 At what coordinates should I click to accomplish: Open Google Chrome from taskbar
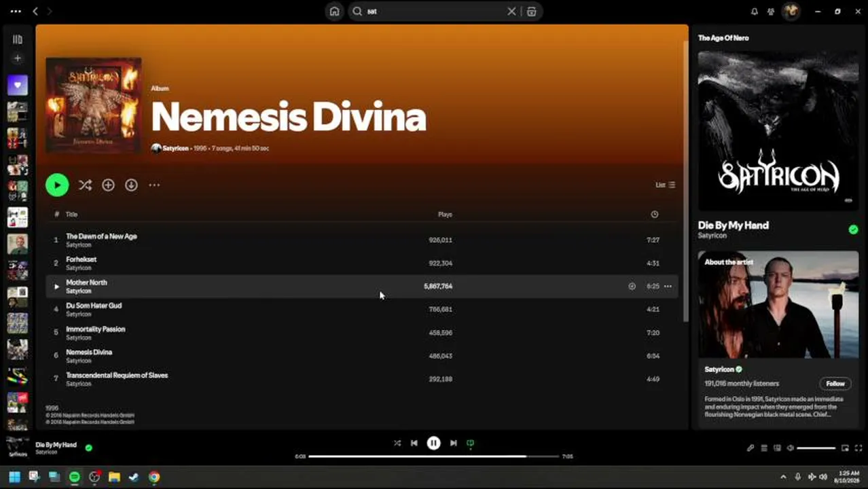[154, 477]
